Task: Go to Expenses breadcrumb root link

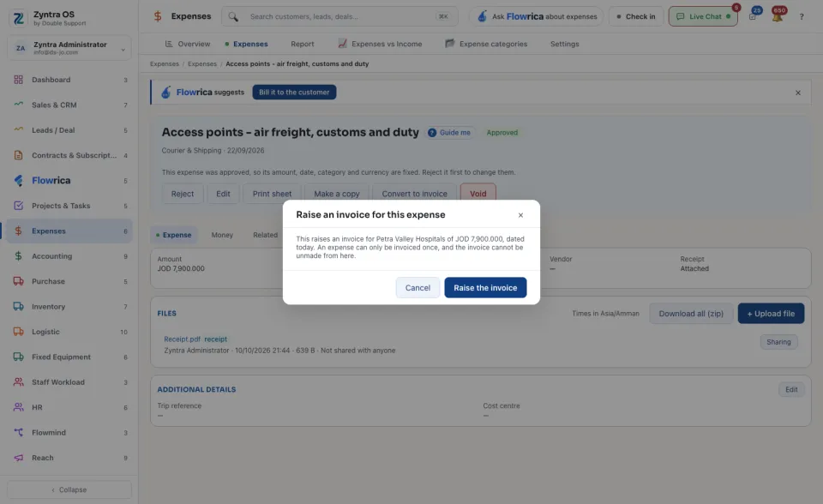Action: (x=165, y=64)
